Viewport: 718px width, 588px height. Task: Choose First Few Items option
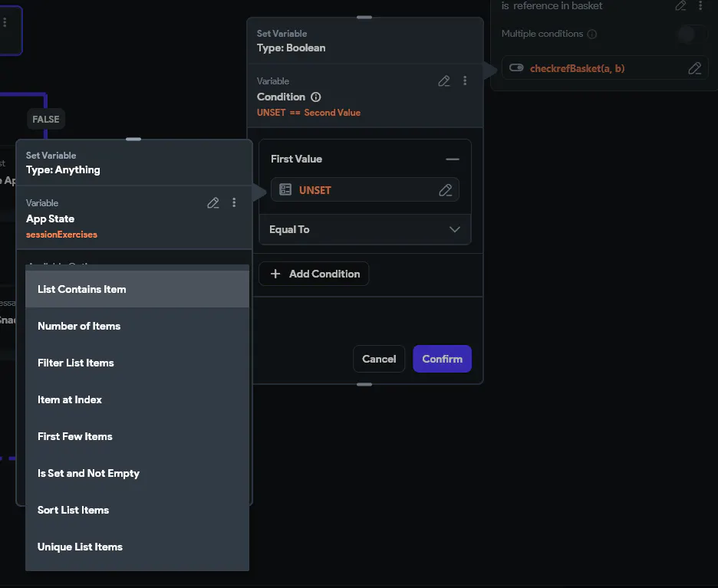pyautogui.click(x=137, y=436)
